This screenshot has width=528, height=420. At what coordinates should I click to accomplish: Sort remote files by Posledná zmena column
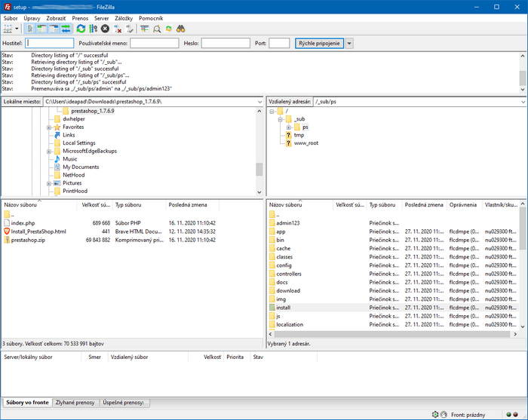[424, 204]
